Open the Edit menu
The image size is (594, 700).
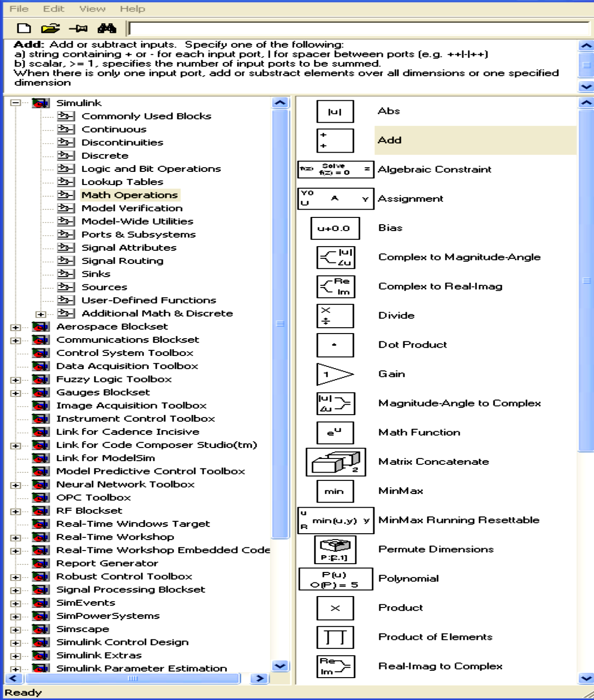(x=54, y=9)
